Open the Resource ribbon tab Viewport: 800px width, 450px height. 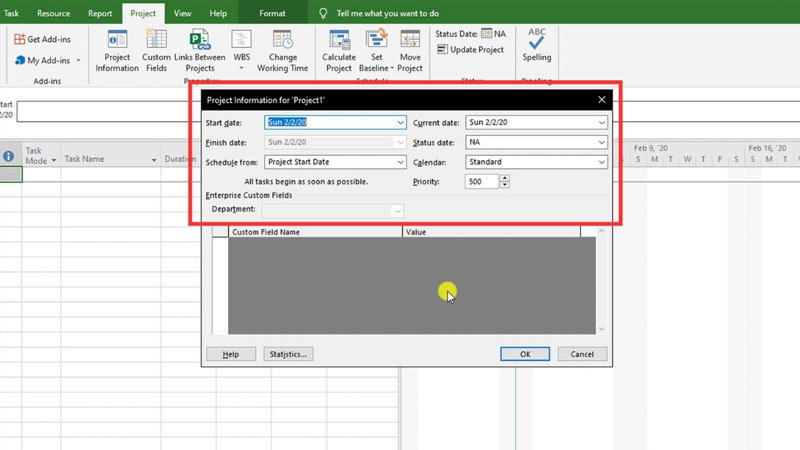(53, 14)
